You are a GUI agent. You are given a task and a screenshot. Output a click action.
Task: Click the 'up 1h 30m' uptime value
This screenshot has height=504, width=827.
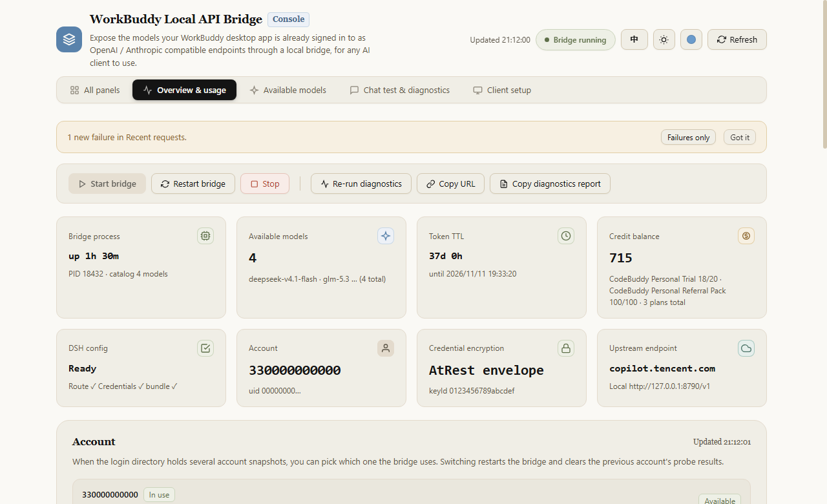click(94, 256)
